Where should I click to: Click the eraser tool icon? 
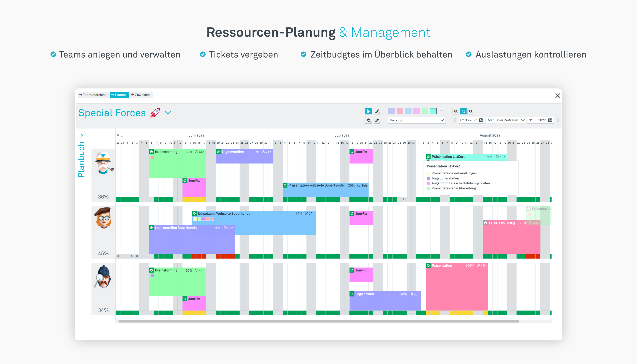(x=377, y=120)
